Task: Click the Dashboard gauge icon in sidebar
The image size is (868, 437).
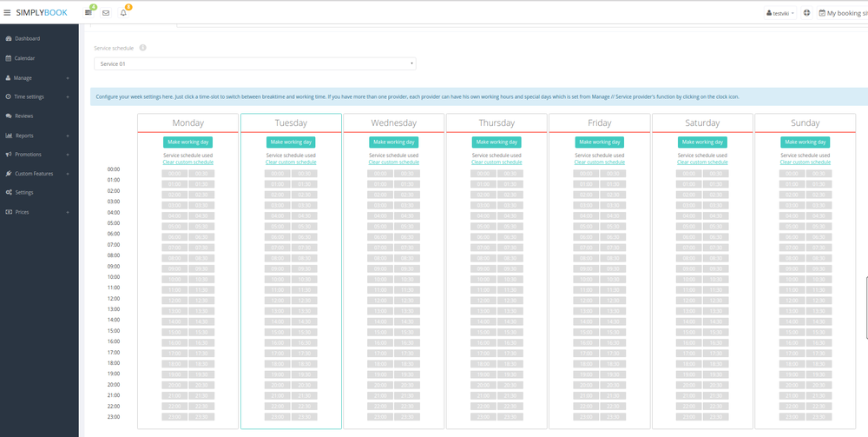Action: 9,39
